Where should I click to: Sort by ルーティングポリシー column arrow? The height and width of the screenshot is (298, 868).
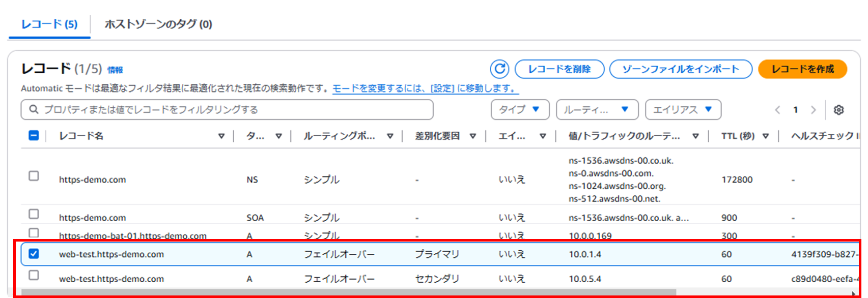tap(390, 136)
